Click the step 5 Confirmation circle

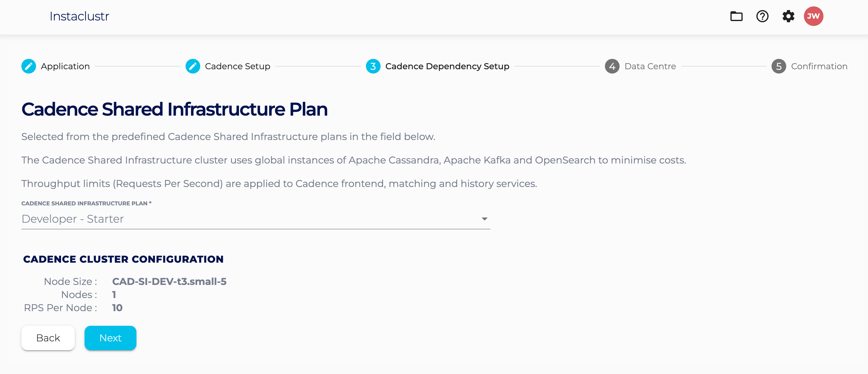pyautogui.click(x=778, y=67)
